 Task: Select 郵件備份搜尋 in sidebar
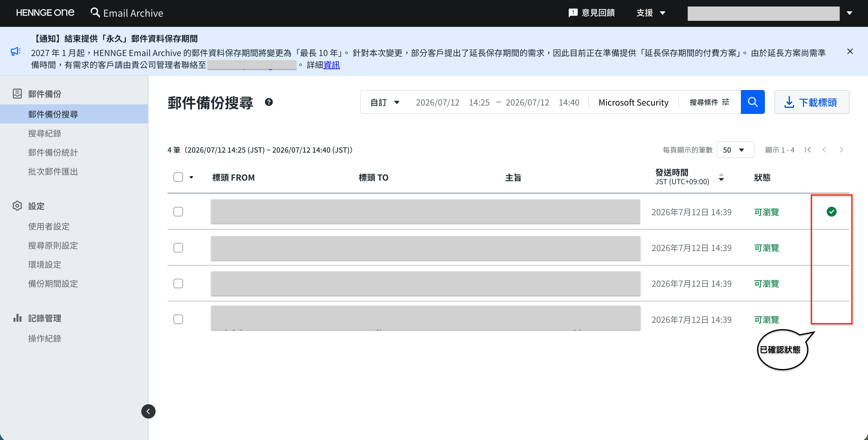point(74,114)
